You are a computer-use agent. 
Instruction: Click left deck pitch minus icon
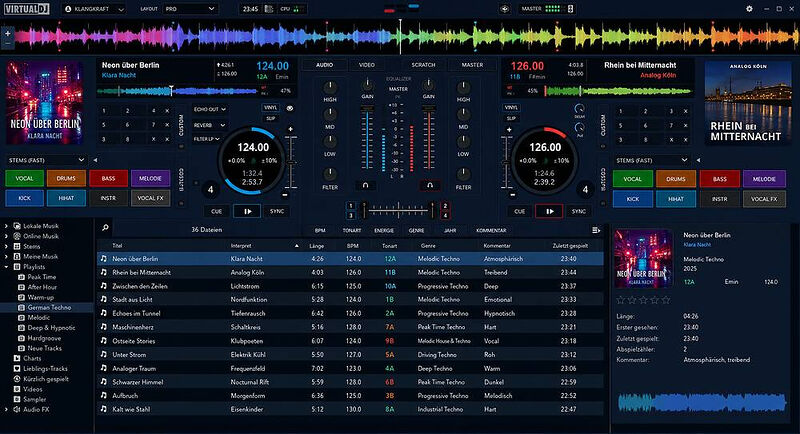click(x=285, y=195)
